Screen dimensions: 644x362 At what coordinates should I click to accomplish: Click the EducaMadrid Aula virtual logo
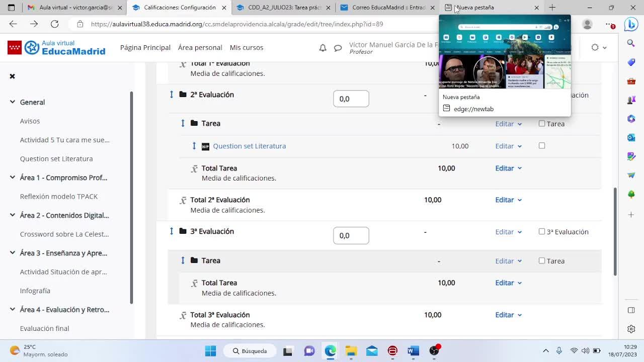pos(56,48)
